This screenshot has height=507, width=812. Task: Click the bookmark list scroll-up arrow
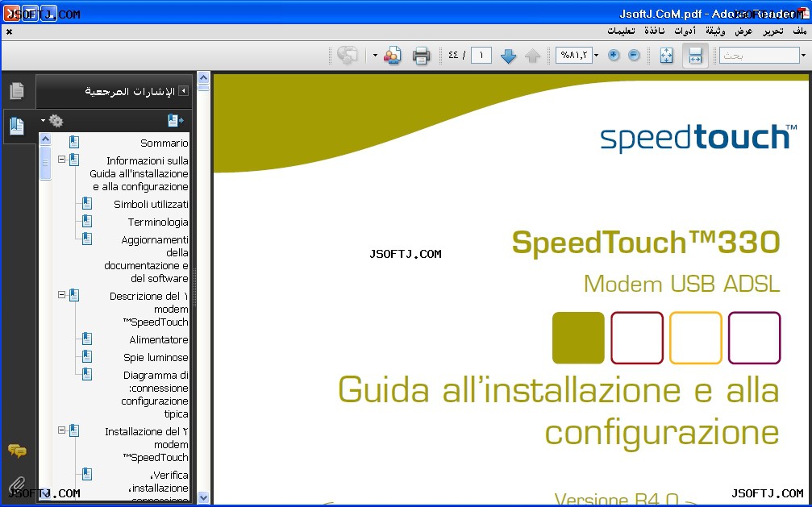point(46,139)
